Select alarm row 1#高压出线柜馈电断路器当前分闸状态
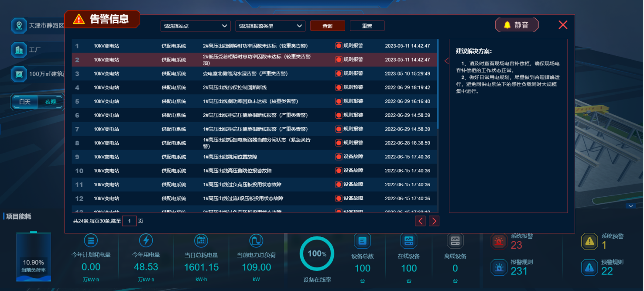The height and width of the screenshot is (291, 644). point(254,143)
